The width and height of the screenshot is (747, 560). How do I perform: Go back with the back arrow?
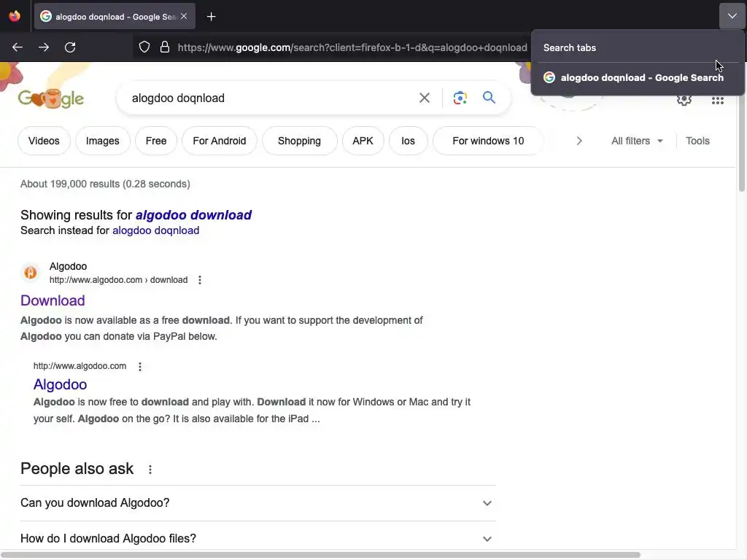coord(18,47)
